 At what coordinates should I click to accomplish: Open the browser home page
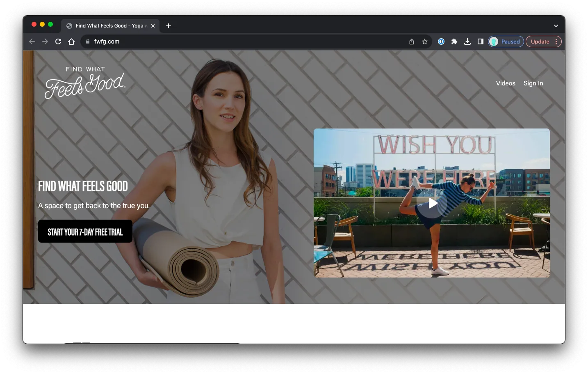tap(71, 41)
